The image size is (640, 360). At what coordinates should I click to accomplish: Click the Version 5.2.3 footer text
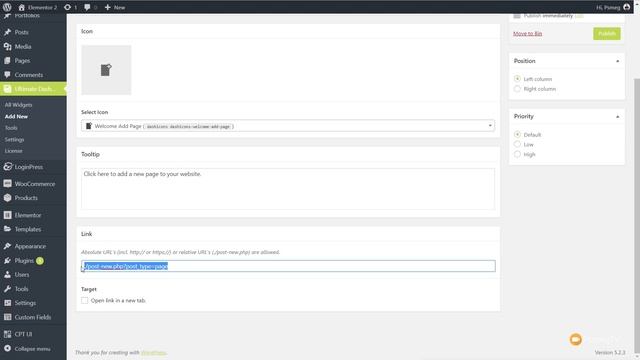click(x=610, y=352)
